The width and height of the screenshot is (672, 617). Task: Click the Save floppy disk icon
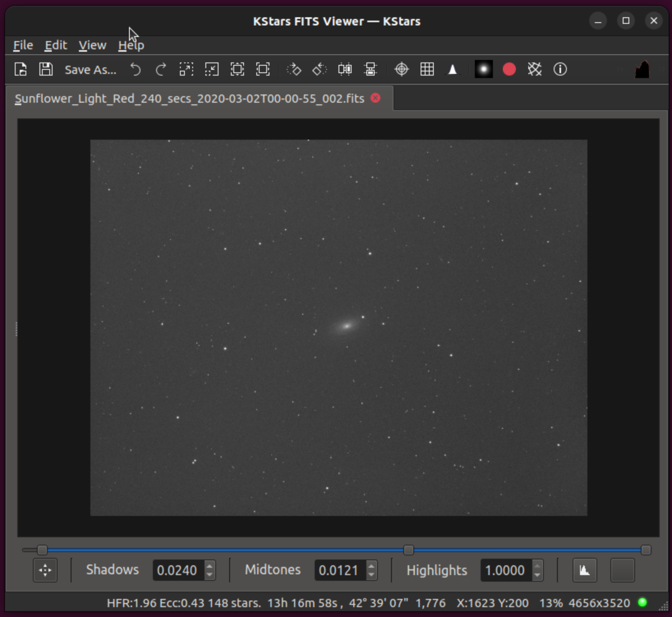pos(46,69)
